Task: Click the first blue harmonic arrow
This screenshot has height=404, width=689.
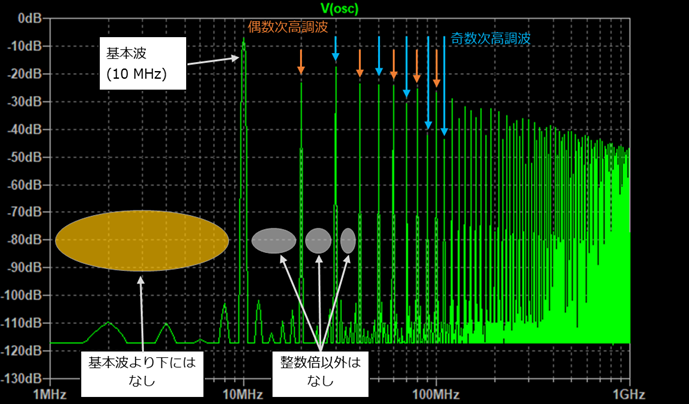Action: coord(336,48)
